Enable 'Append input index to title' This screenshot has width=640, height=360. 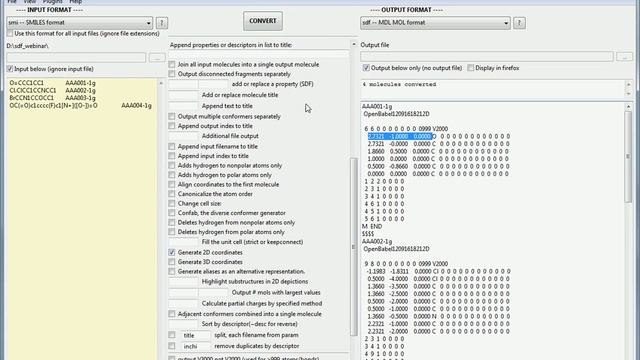point(172,156)
